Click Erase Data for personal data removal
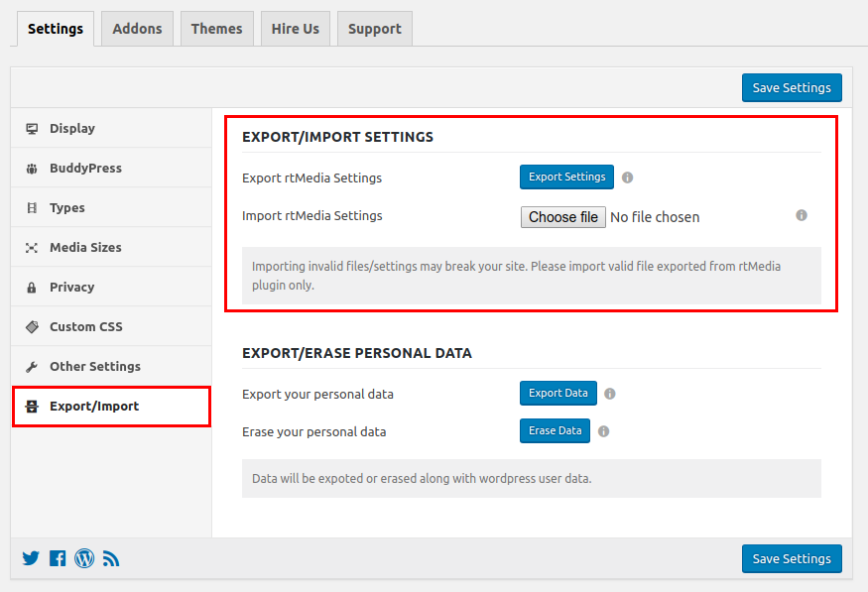868x592 pixels. pyautogui.click(x=555, y=430)
